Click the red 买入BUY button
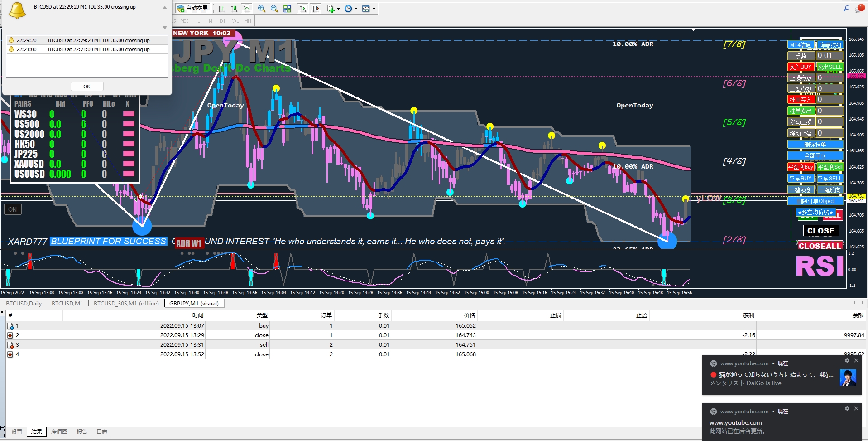 (x=801, y=67)
